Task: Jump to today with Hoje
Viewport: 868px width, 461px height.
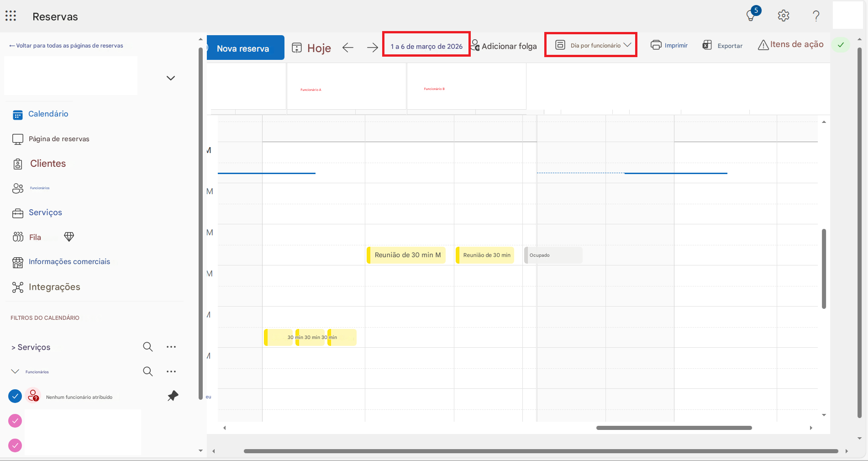Action: [319, 48]
